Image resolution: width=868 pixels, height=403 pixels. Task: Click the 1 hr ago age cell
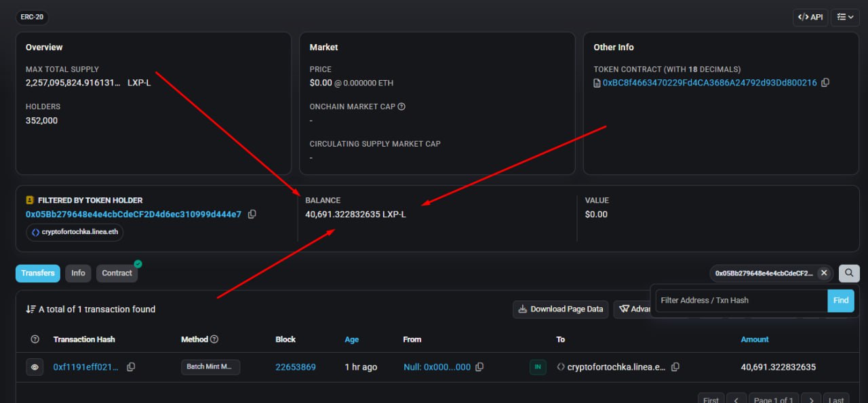[361, 367]
